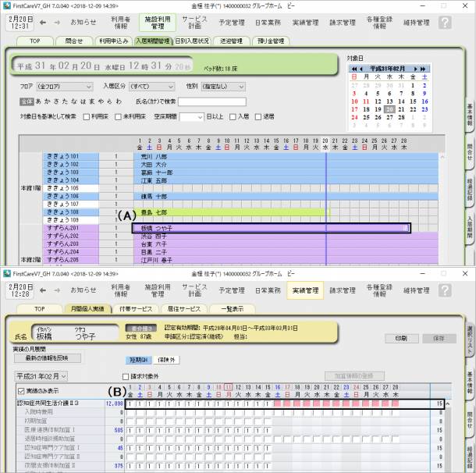This screenshot has width=476, height=473.
Task: Open the 平成31年02月 month dropdown
Action: [42, 375]
